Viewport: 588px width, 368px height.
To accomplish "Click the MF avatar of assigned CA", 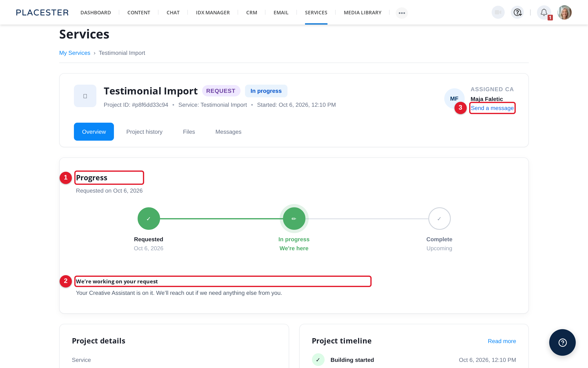I will click(454, 99).
